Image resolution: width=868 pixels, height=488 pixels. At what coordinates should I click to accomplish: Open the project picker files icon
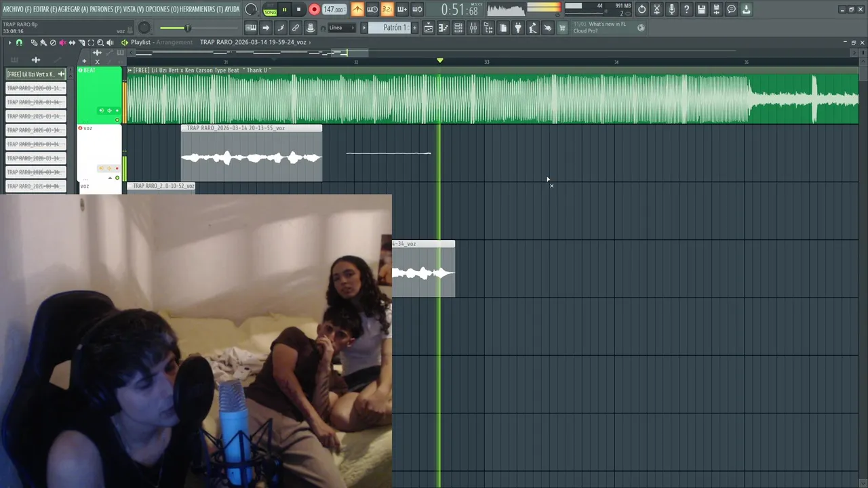pos(503,28)
